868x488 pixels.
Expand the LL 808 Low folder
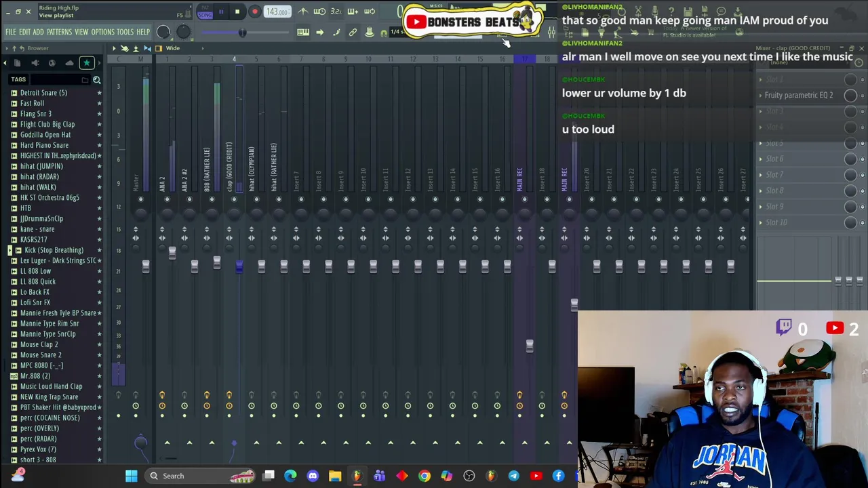click(x=35, y=271)
